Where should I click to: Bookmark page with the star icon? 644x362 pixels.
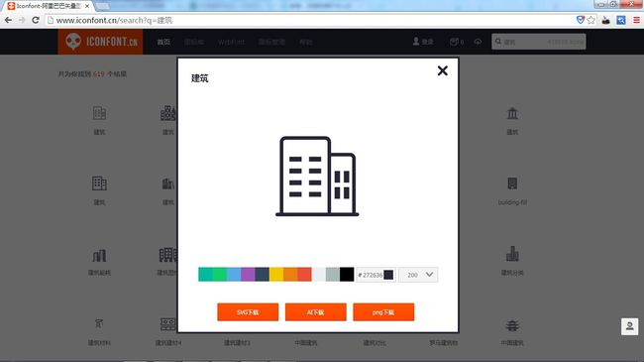(591, 20)
